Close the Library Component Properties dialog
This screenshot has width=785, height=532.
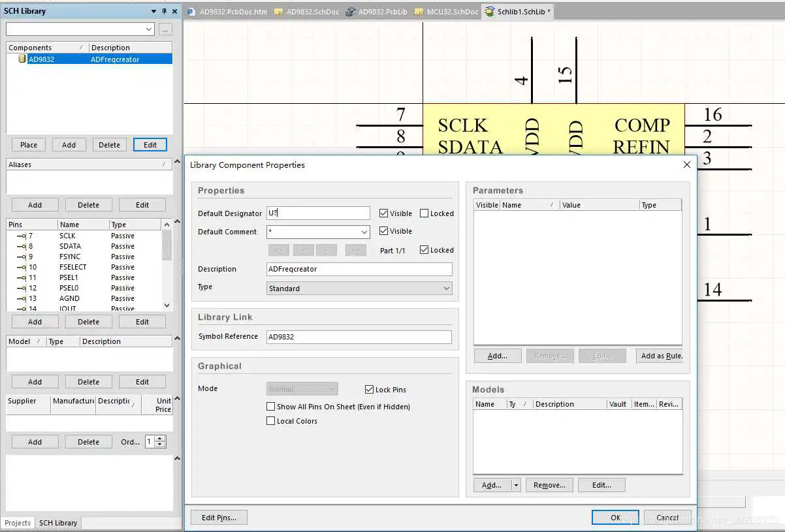click(686, 165)
